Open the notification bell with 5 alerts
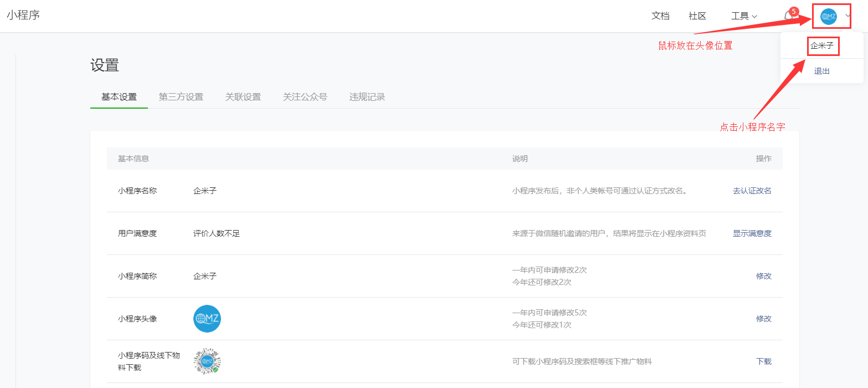The image size is (868, 388). coord(789,16)
